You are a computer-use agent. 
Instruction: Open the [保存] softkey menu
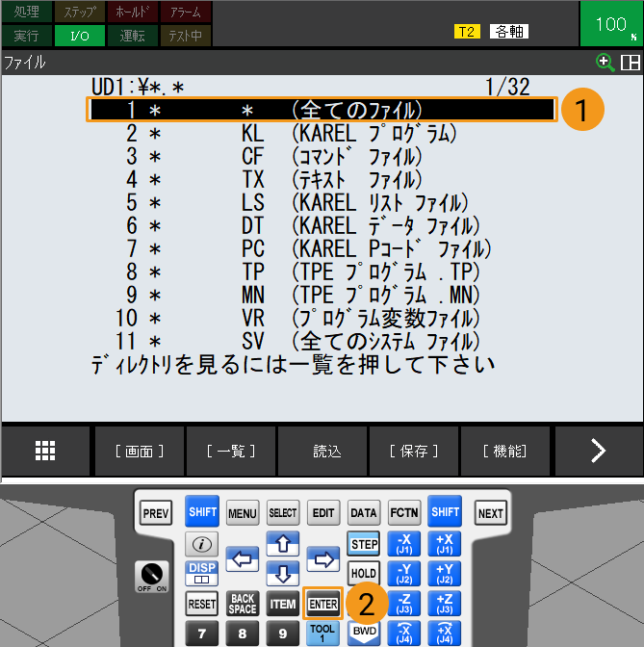click(x=414, y=451)
